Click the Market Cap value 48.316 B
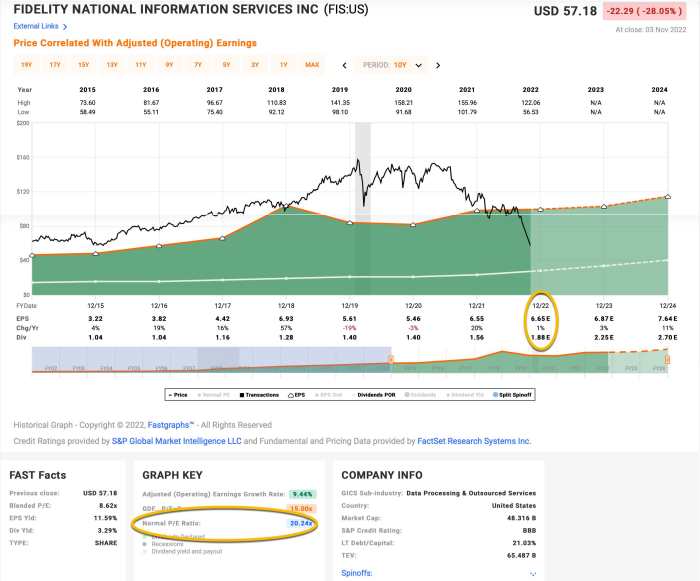 [521, 518]
